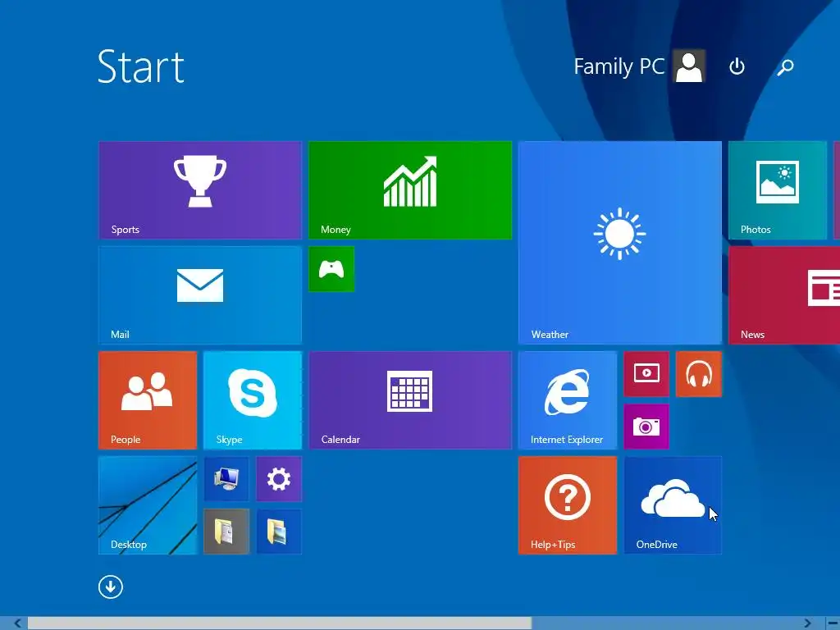Open the Desktop tile
840x630 pixels.
[x=148, y=505]
